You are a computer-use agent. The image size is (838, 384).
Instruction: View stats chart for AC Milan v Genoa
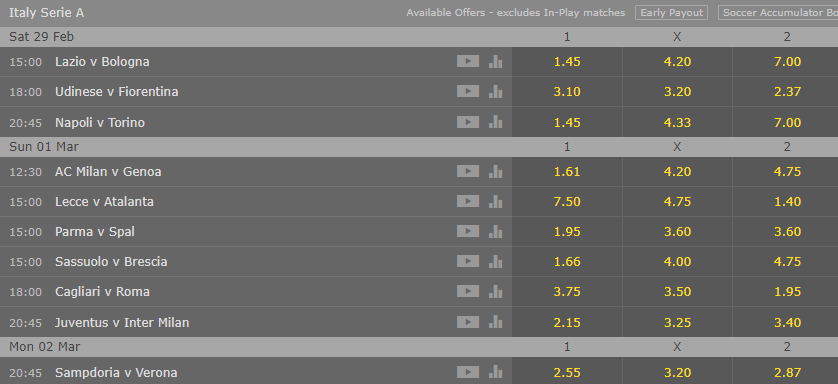pyautogui.click(x=495, y=171)
